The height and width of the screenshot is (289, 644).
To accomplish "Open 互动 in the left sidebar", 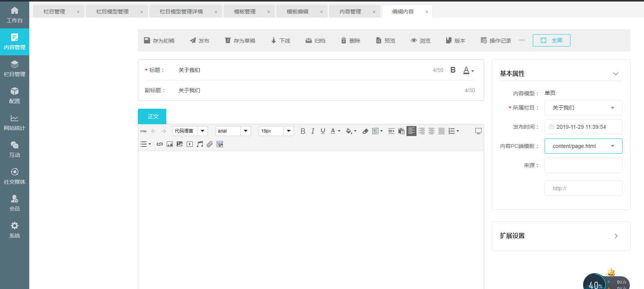I will [x=15, y=149].
